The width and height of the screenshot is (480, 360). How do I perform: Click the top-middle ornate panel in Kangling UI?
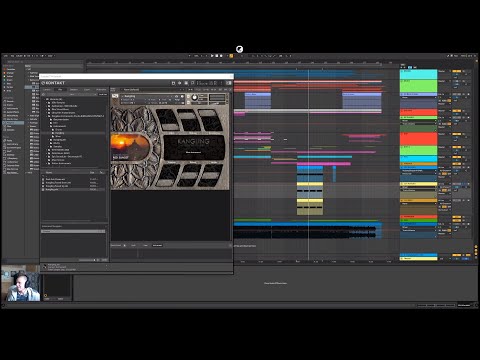click(190, 121)
